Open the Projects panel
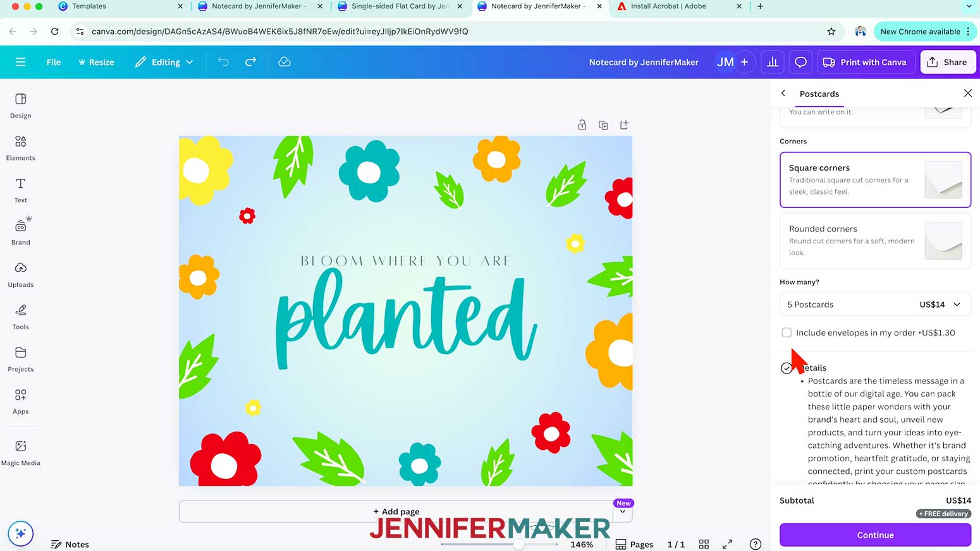This screenshot has width=980, height=551. click(x=20, y=359)
